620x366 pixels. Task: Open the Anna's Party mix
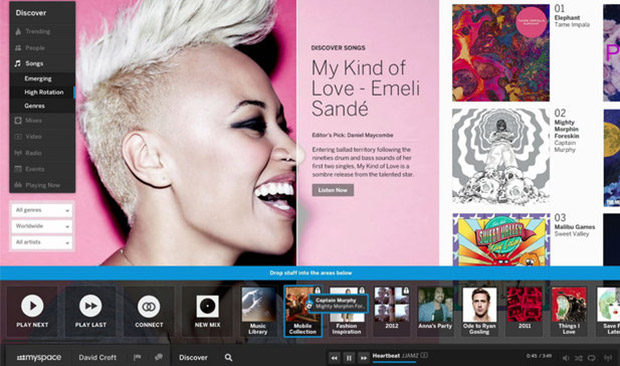(x=435, y=311)
